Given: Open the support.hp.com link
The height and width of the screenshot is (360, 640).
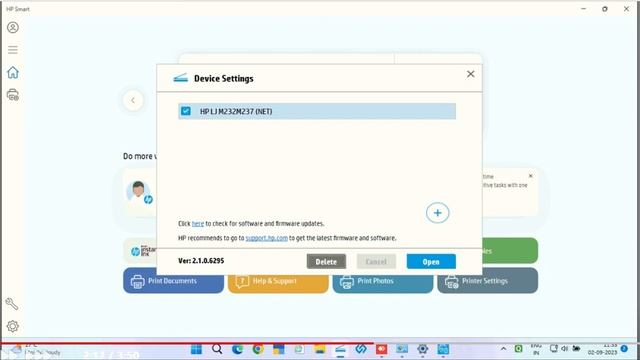Looking at the screenshot, I should (x=267, y=238).
